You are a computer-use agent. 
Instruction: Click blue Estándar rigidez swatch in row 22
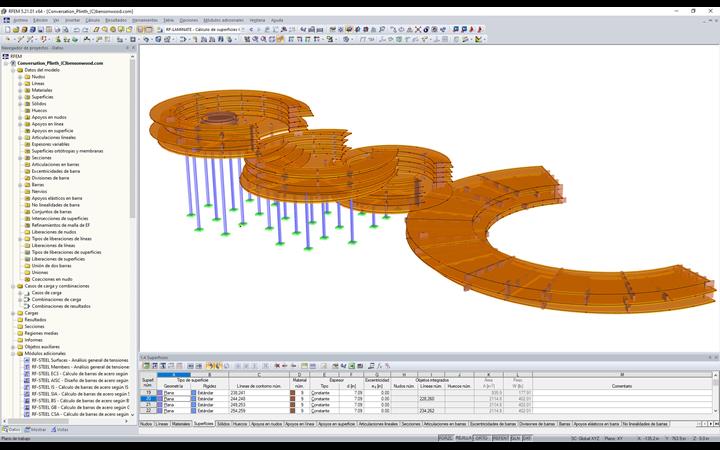pos(193,411)
